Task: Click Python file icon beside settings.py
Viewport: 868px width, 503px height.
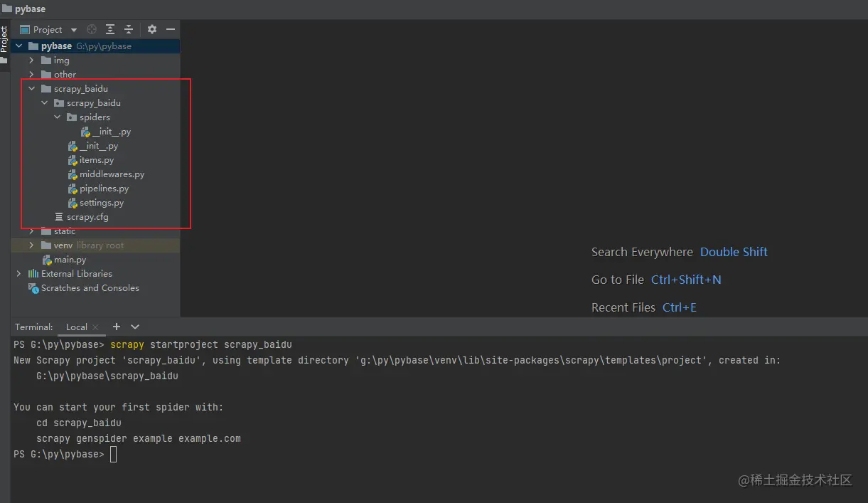Action: (x=73, y=203)
